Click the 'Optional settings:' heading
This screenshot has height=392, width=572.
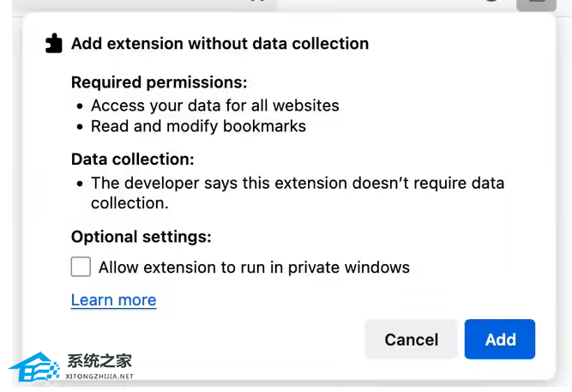141,237
